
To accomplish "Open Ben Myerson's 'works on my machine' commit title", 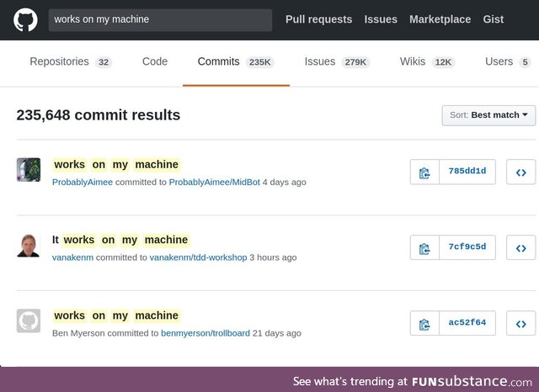I will [x=116, y=315].
